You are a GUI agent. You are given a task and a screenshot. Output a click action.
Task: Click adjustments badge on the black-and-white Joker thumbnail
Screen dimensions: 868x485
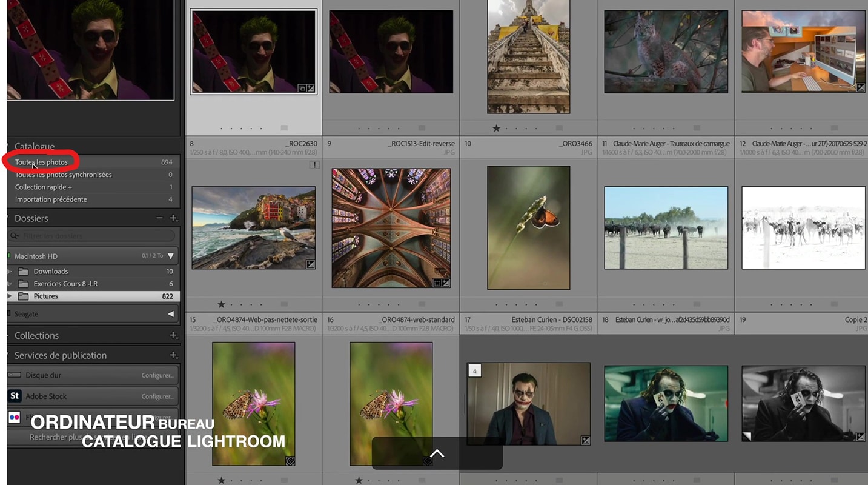[x=860, y=436]
